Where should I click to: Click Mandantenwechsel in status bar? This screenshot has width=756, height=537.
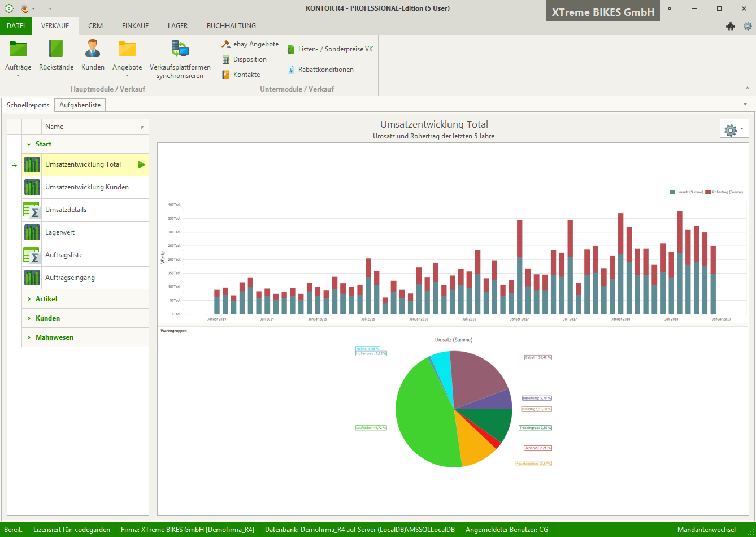(706, 530)
